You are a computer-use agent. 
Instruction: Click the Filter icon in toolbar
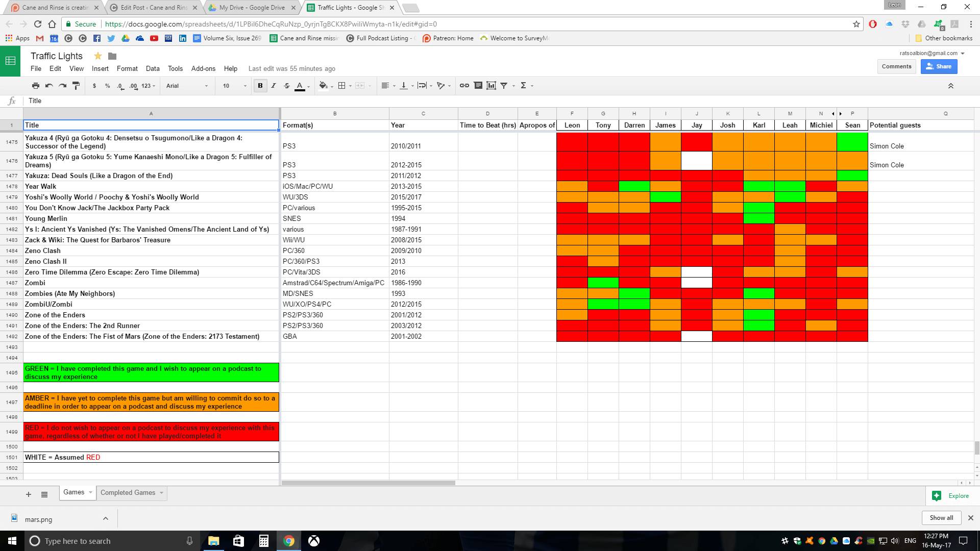[504, 86]
